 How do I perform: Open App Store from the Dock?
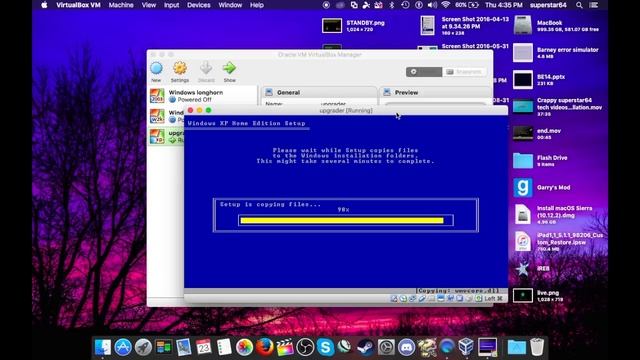pyautogui.click(x=123, y=347)
